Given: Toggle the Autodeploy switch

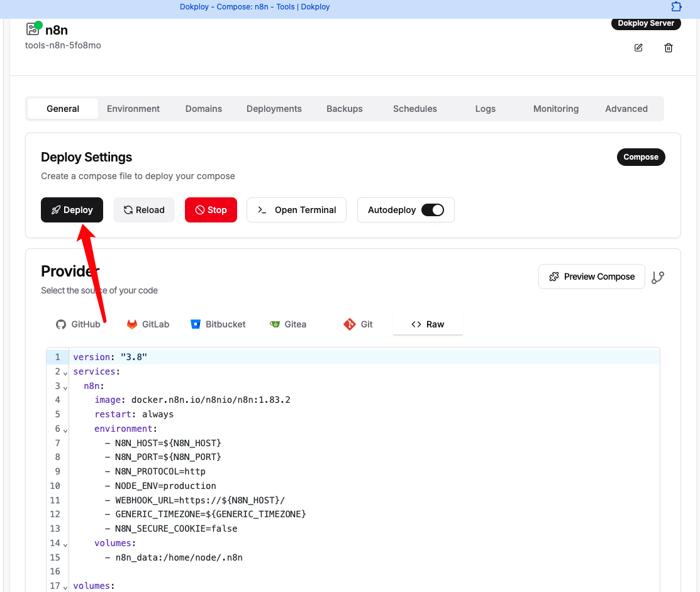Looking at the screenshot, I should [432, 210].
